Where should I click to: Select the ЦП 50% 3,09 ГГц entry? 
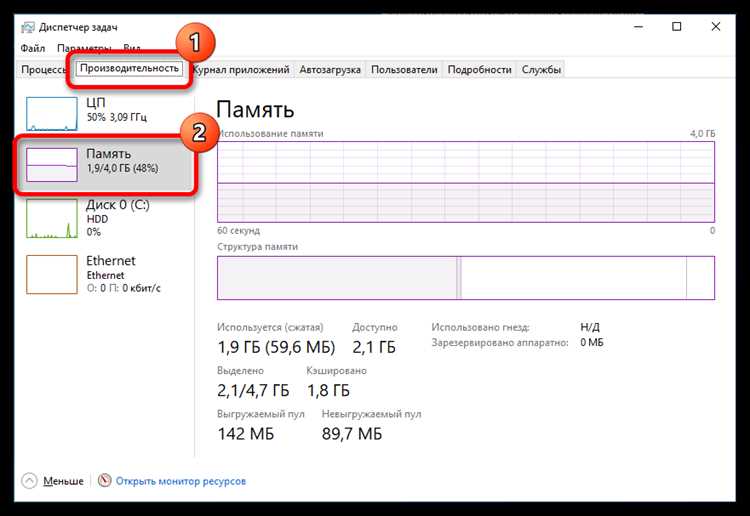click(105, 114)
